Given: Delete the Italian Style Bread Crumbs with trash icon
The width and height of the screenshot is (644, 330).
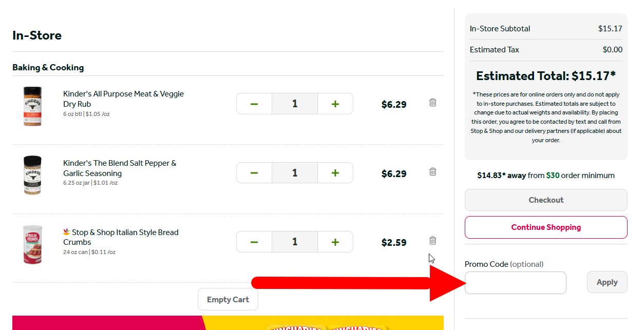Looking at the screenshot, I should click(432, 240).
